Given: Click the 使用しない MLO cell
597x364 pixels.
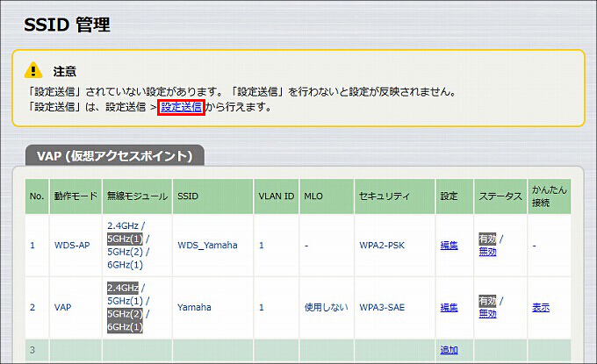Looking at the screenshot, I should (326, 307).
